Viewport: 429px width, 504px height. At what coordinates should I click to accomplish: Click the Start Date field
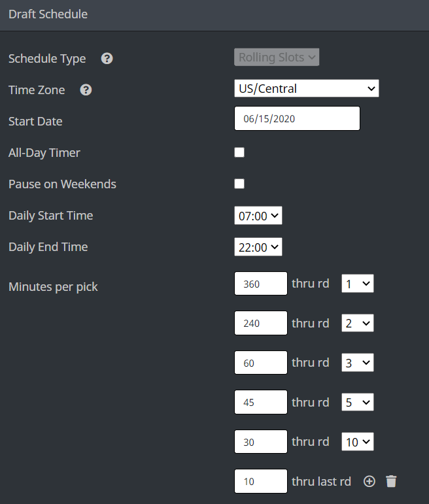[x=297, y=118]
